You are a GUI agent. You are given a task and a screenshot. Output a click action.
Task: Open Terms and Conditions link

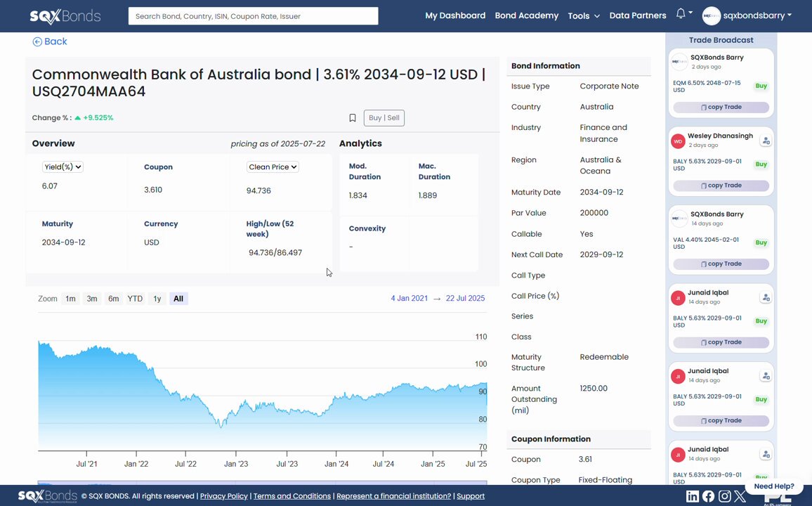pyautogui.click(x=292, y=496)
